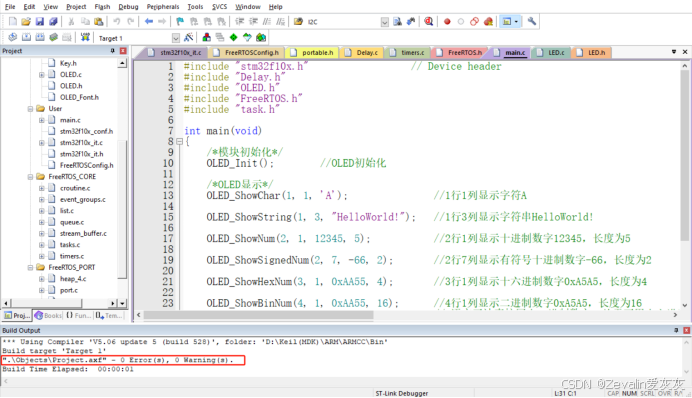Switch to portable.h editor tab
The height and width of the screenshot is (398, 692).
click(313, 53)
